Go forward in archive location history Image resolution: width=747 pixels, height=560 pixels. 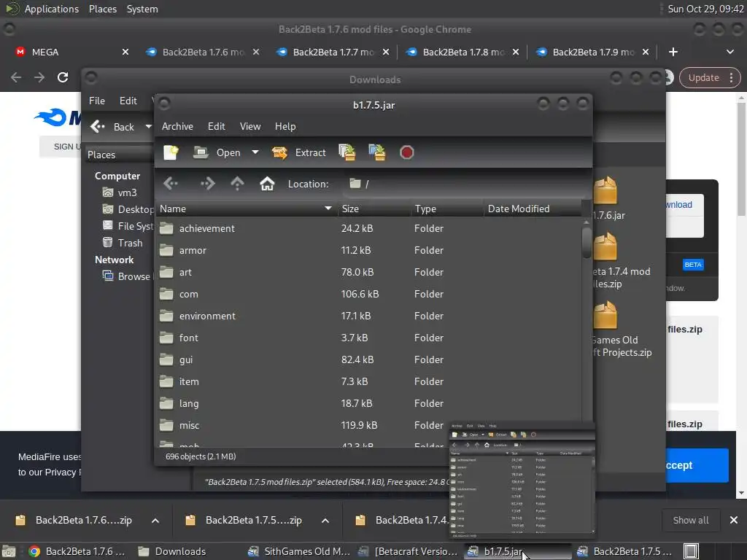click(208, 183)
